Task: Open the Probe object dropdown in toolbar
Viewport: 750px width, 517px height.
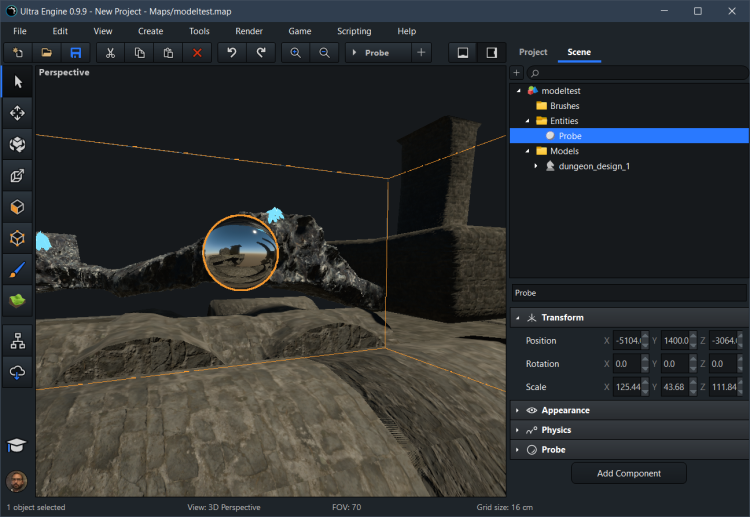Action: pos(376,53)
